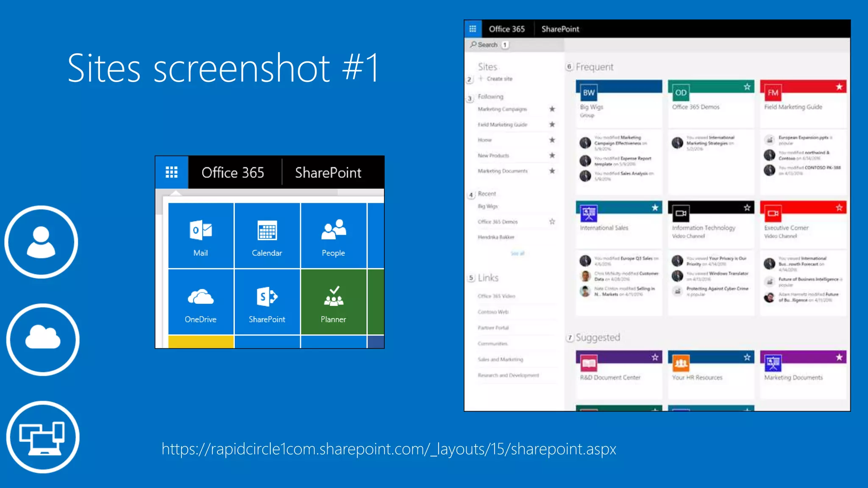Open Marketing Campaign Effectiveness activity under Big Wigs

pyautogui.click(x=620, y=143)
